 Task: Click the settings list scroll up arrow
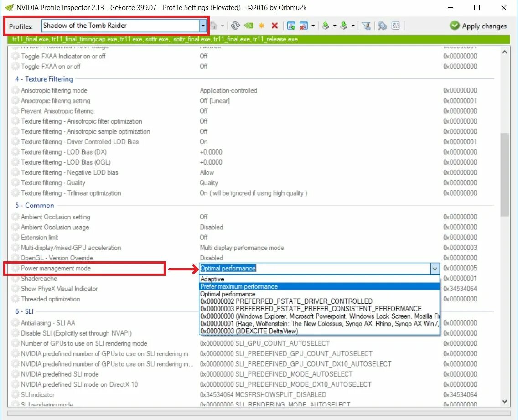504,52
